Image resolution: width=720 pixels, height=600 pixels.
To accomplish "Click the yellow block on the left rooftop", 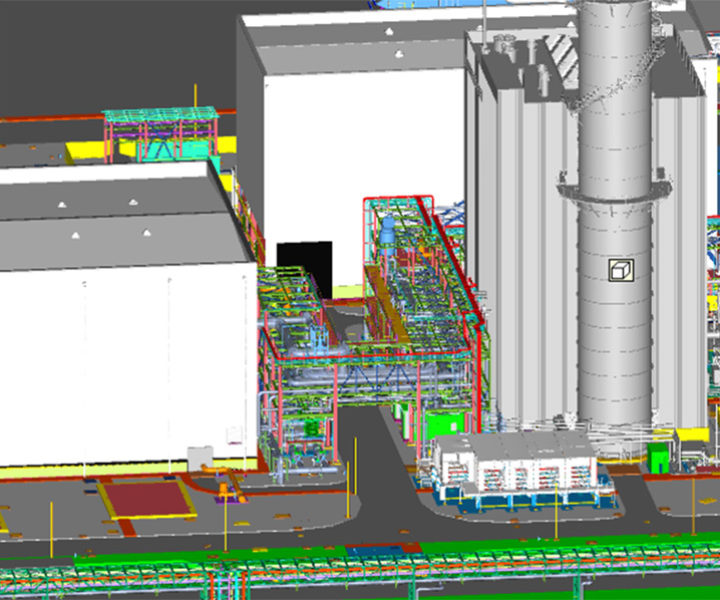I will pos(84,152).
